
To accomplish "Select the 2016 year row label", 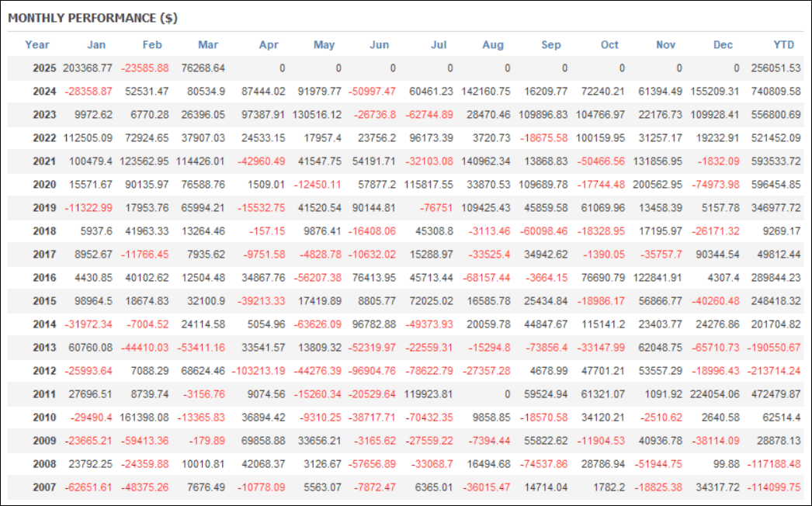I will pyautogui.click(x=44, y=278).
